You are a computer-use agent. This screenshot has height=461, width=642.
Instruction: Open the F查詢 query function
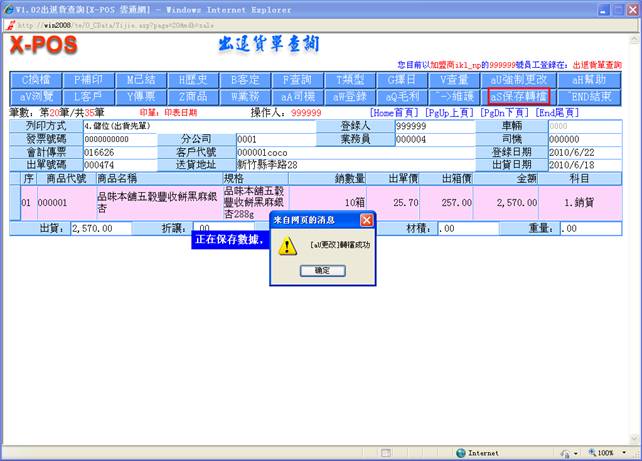coord(296,79)
